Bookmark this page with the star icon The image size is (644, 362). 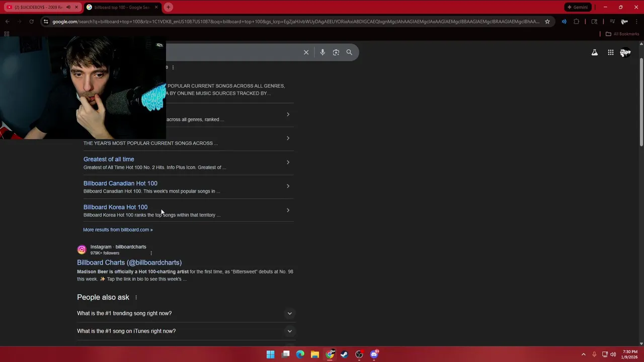547,22
